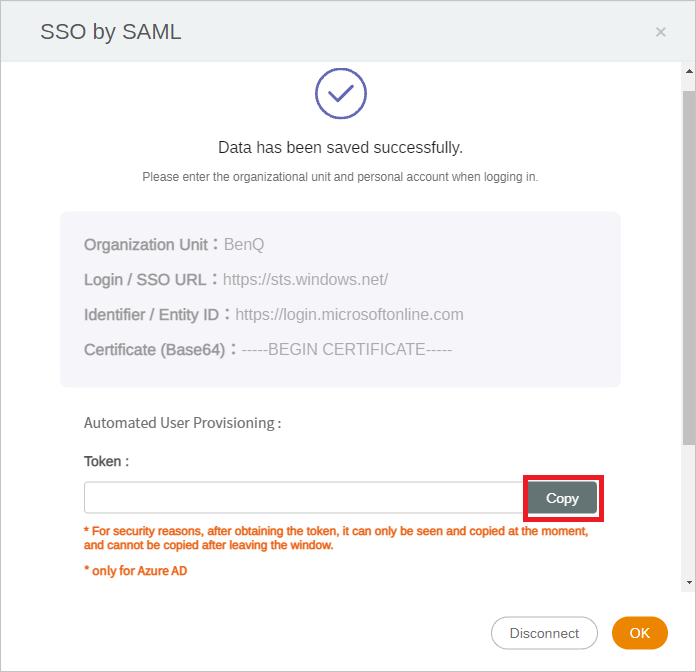This screenshot has height=672, width=696.
Task: Select the BEGIN CERTIFICATE text
Action: 346,350
